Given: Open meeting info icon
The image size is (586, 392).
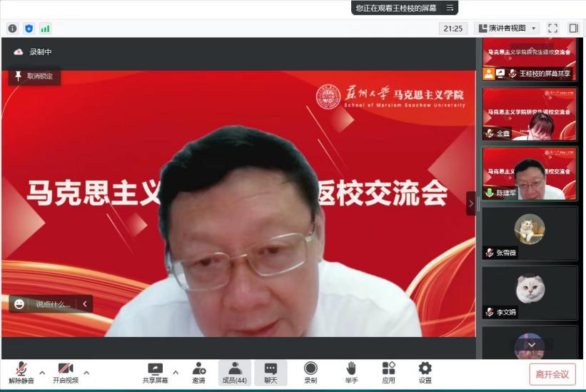Looking at the screenshot, I should click(x=12, y=29).
